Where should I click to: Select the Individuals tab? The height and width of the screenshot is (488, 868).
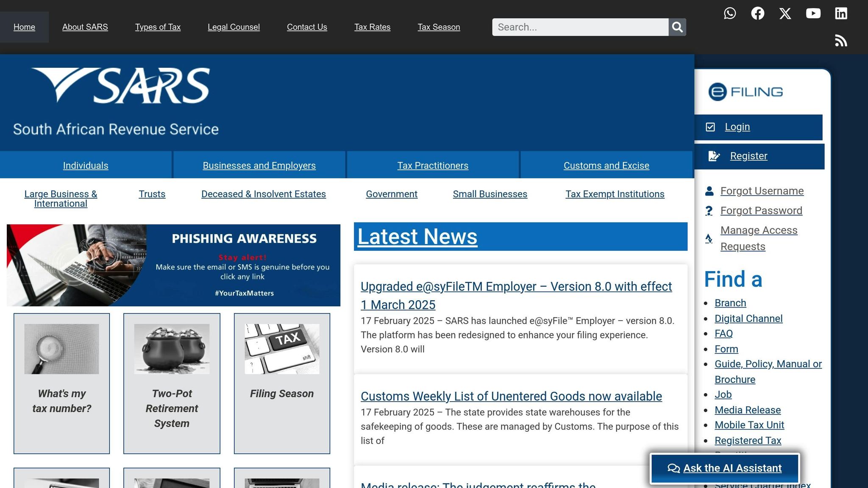86,165
